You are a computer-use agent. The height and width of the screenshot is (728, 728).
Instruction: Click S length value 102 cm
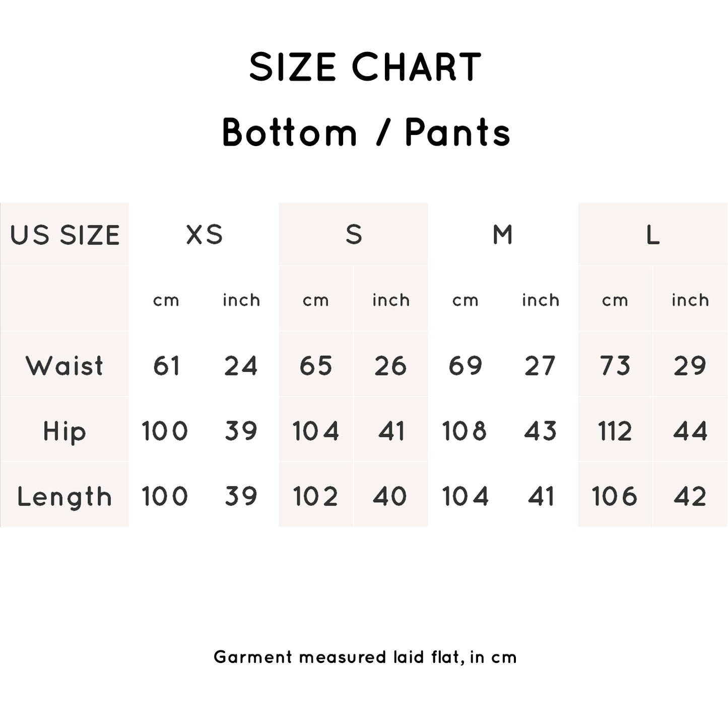[315, 497]
